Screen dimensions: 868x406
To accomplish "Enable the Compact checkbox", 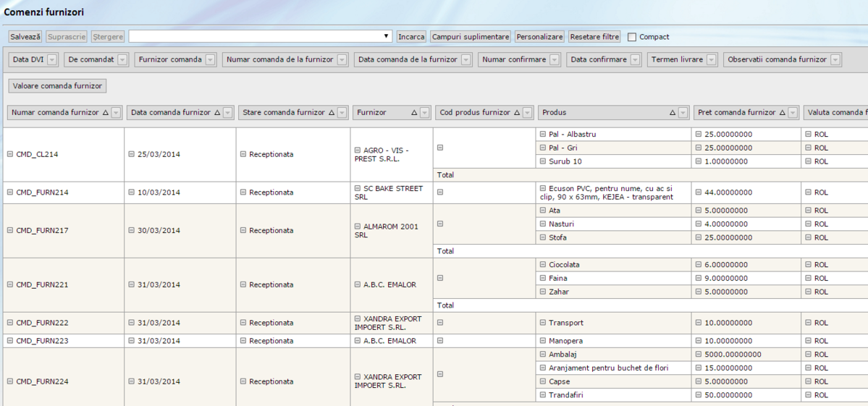I will (632, 37).
